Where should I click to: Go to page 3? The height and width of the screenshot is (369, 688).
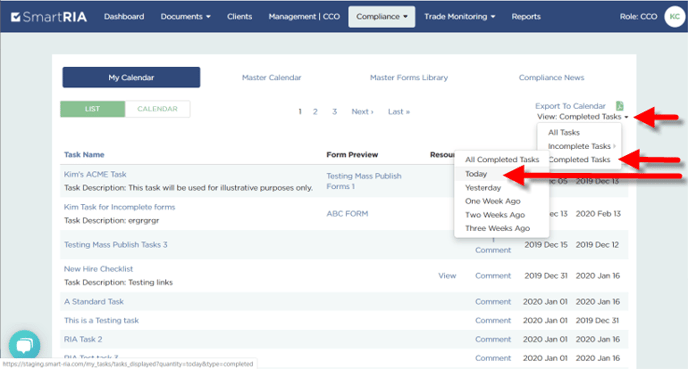pyautogui.click(x=334, y=111)
